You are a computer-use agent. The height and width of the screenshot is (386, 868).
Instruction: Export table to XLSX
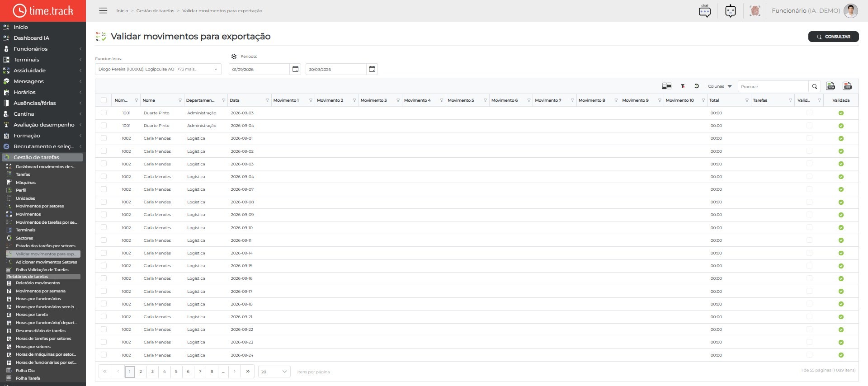click(830, 86)
